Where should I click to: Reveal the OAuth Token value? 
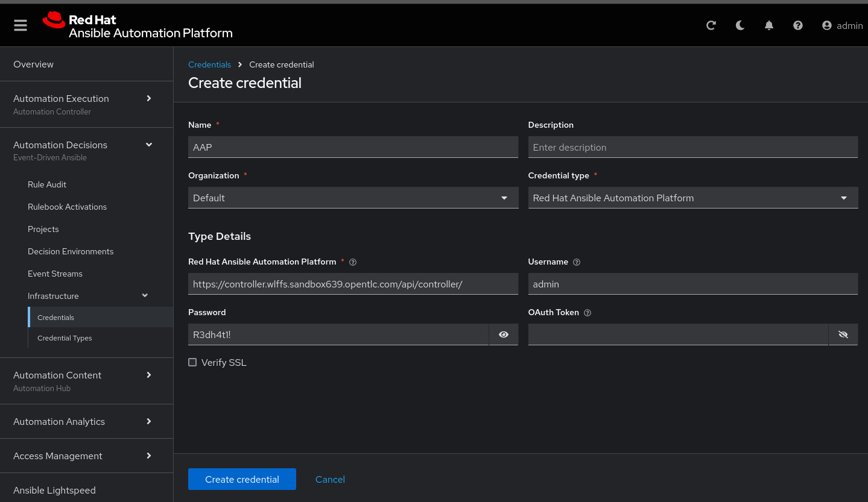coord(843,334)
